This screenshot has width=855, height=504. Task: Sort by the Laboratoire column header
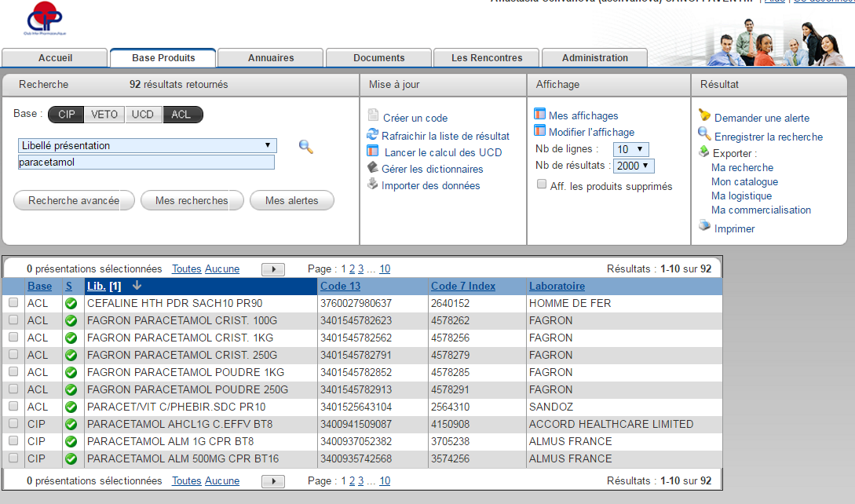coord(557,286)
